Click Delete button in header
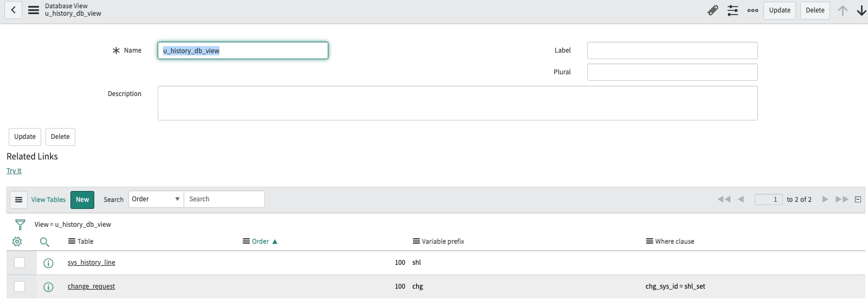Image resolution: width=868 pixels, height=306 pixels. click(815, 10)
